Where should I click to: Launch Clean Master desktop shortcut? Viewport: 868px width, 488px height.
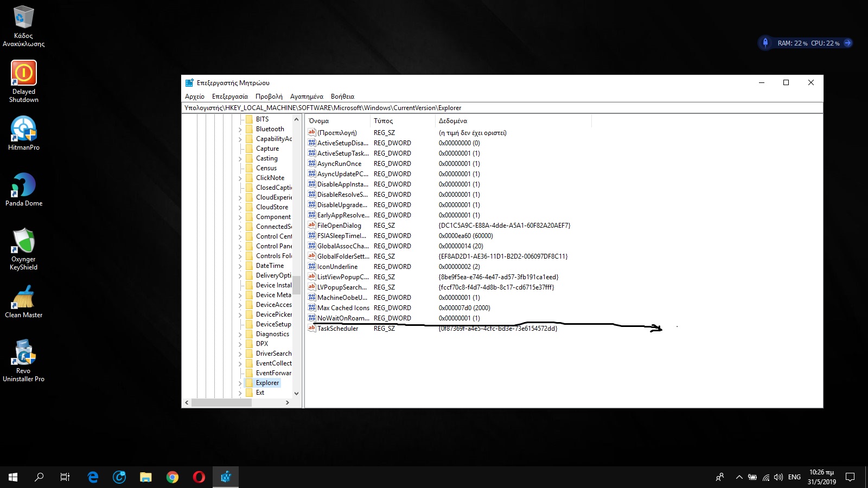pyautogui.click(x=23, y=301)
